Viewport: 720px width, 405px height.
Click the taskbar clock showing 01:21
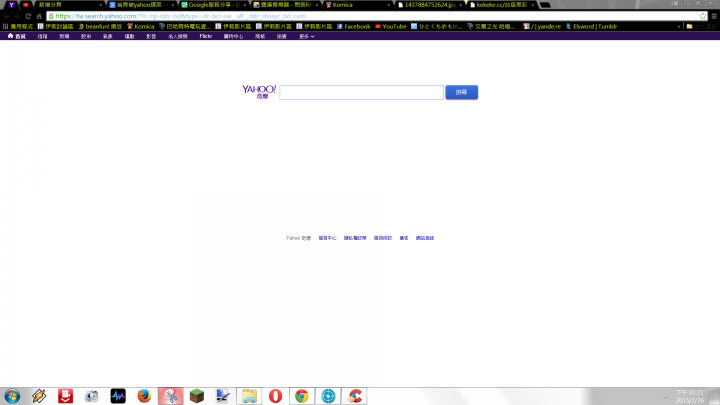coord(689,396)
